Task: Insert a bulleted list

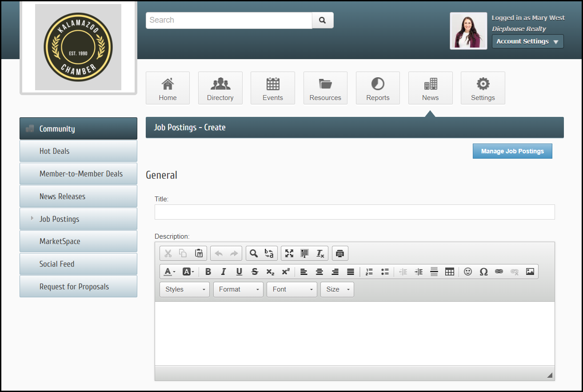Action: (385, 272)
